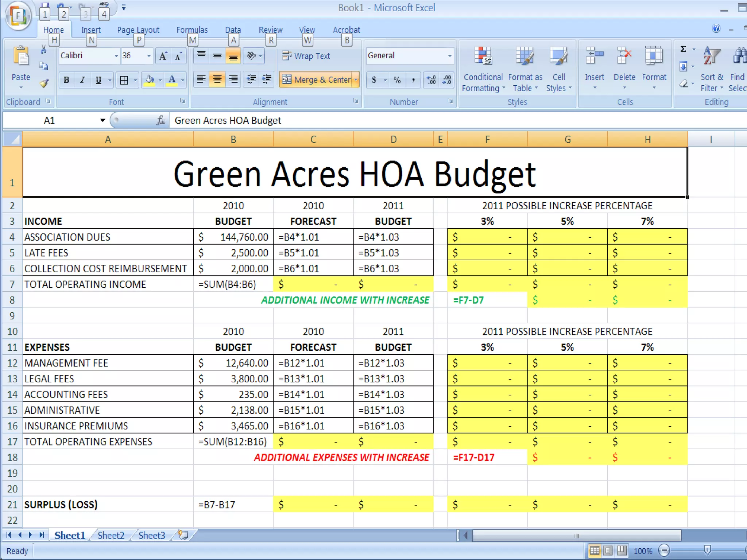Switch to the Formulas ribbon tab
The image size is (747, 560).
192,30
